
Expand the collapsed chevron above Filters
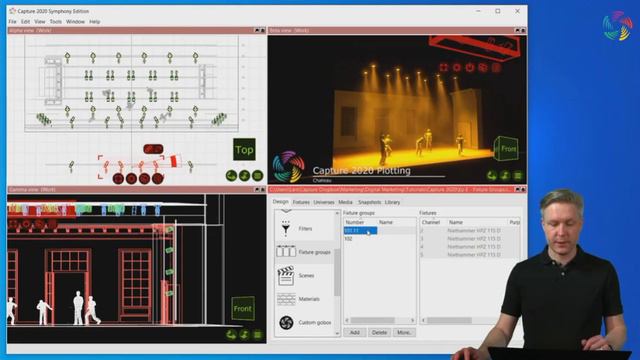(286, 211)
